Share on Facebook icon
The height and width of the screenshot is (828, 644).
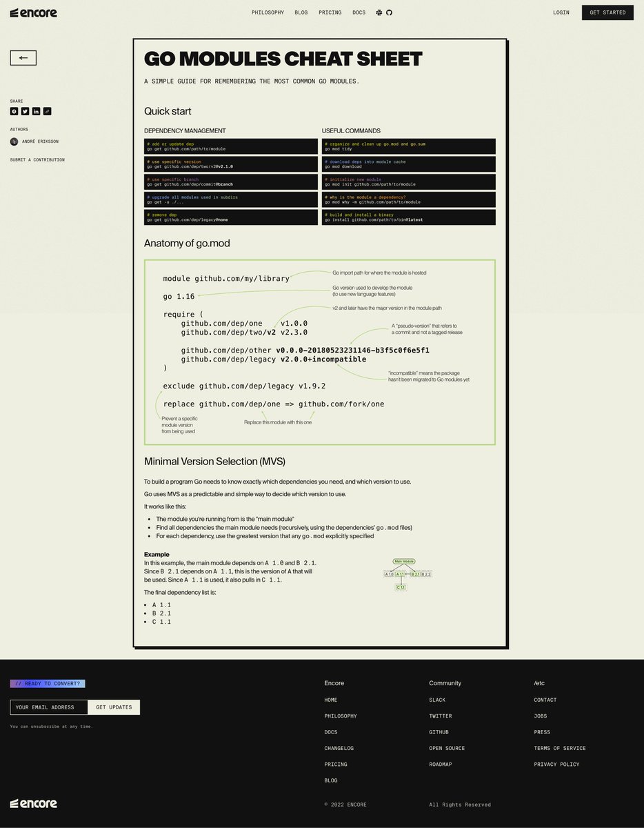[14, 111]
